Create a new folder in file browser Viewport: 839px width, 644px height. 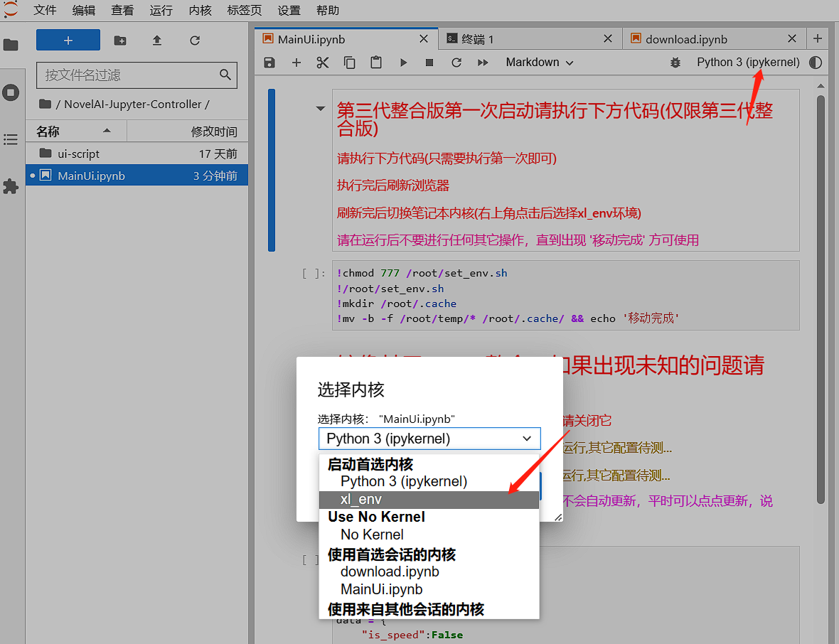pyautogui.click(x=120, y=41)
